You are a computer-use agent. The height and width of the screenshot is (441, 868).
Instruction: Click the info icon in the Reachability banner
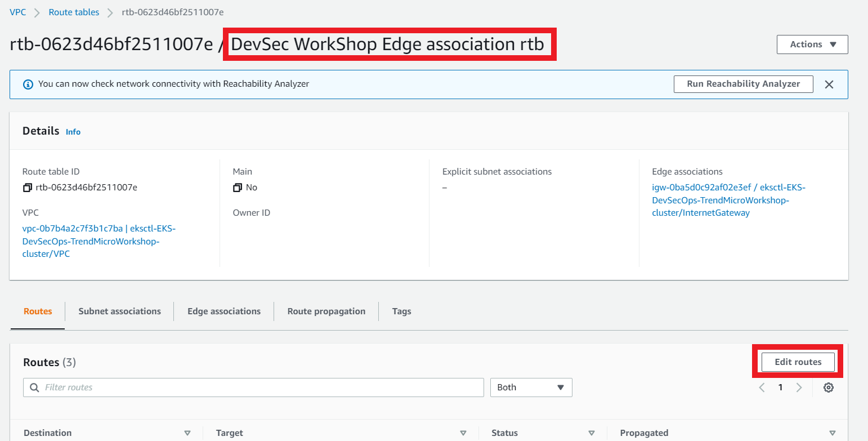point(28,84)
